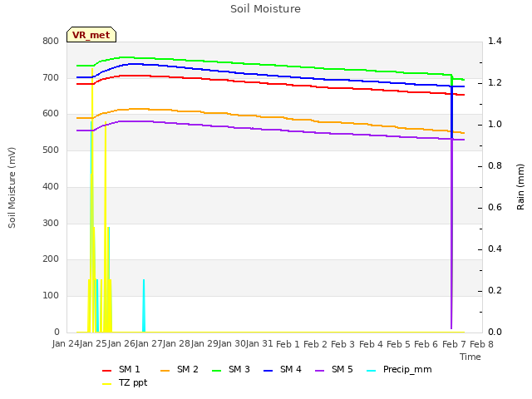532x399 pixels.
Task: Click the cyan Precip_mm legend swatch
Action: 372,371
